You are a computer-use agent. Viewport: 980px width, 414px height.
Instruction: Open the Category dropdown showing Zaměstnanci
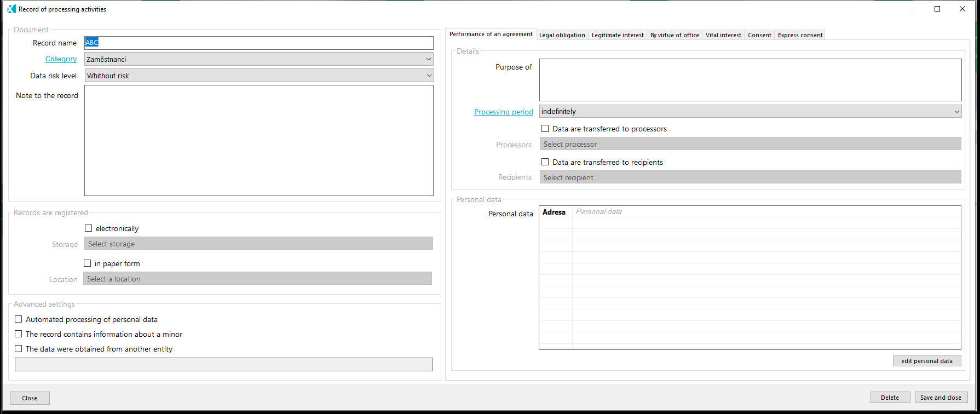(259, 59)
